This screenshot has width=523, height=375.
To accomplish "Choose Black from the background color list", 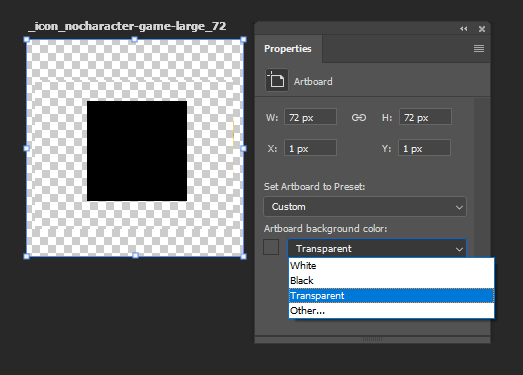I will [x=391, y=281].
